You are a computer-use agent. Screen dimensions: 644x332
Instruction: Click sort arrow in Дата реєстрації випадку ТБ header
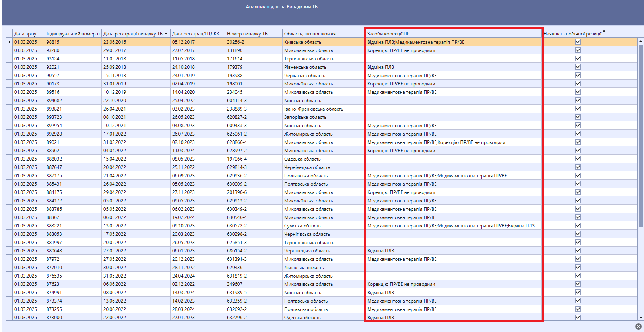tap(166, 34)
